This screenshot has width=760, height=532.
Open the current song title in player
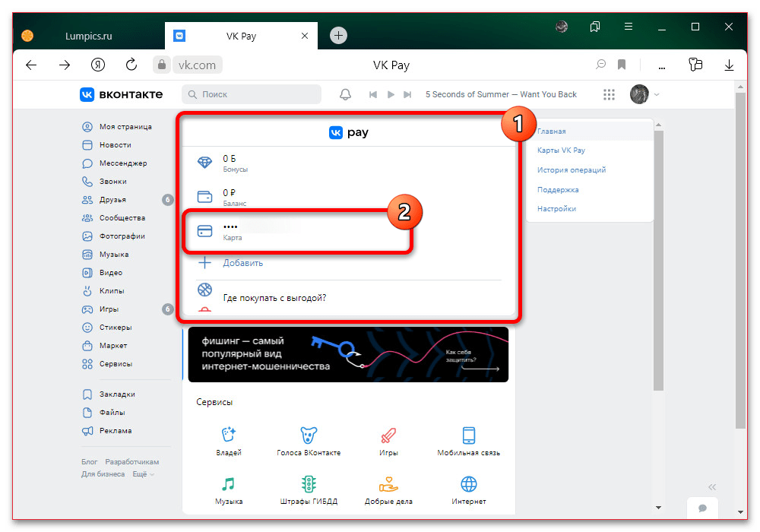[501, 94]
